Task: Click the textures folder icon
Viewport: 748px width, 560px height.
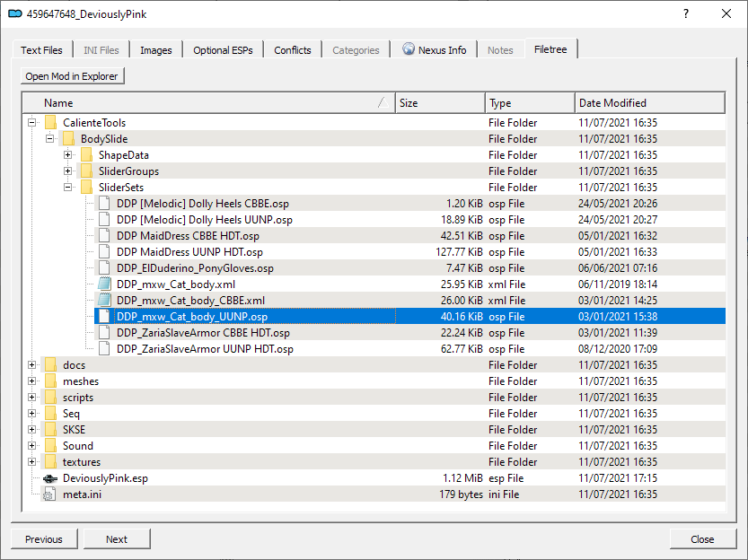Action: coord(50,462)
